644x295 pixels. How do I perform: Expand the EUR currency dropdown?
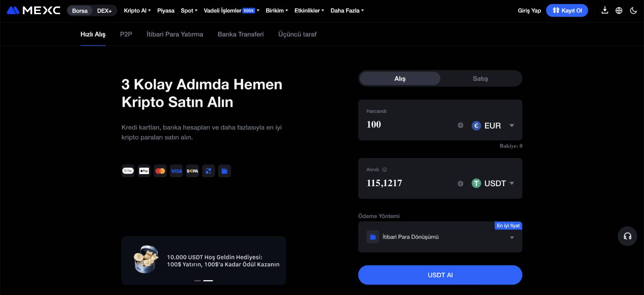[x=512, y=125]
